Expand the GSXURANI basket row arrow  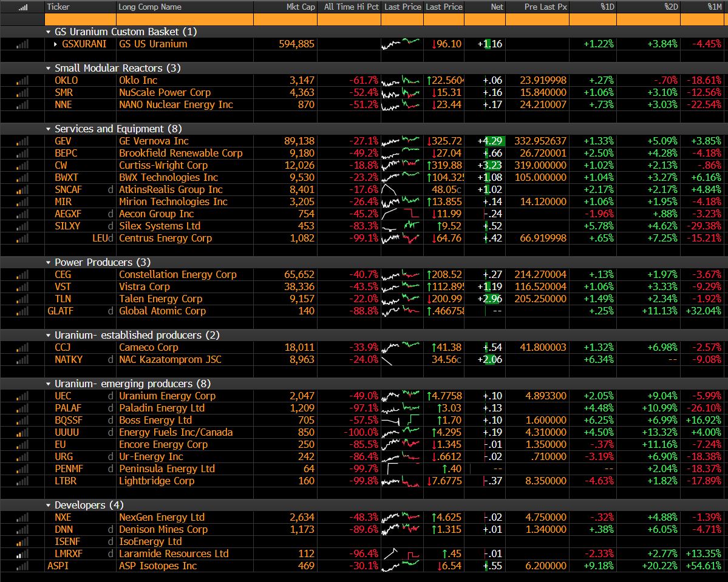click(x=56, y=44)
